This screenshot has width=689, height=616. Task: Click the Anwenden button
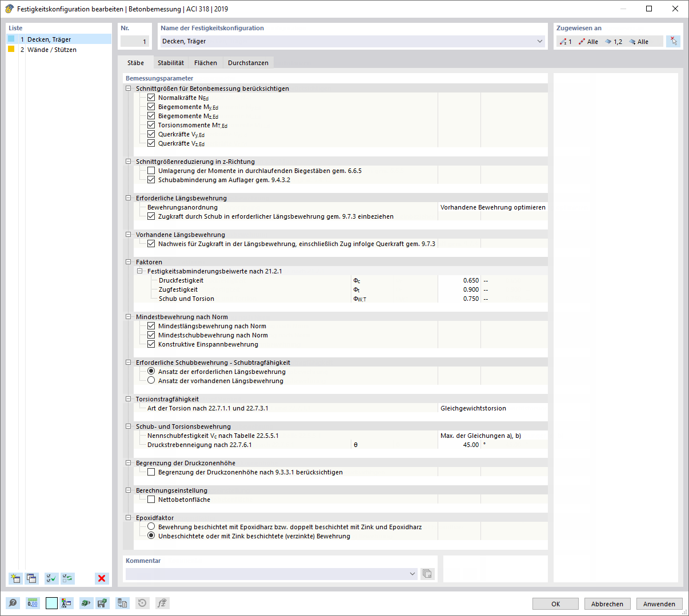(x=659, y=604)
